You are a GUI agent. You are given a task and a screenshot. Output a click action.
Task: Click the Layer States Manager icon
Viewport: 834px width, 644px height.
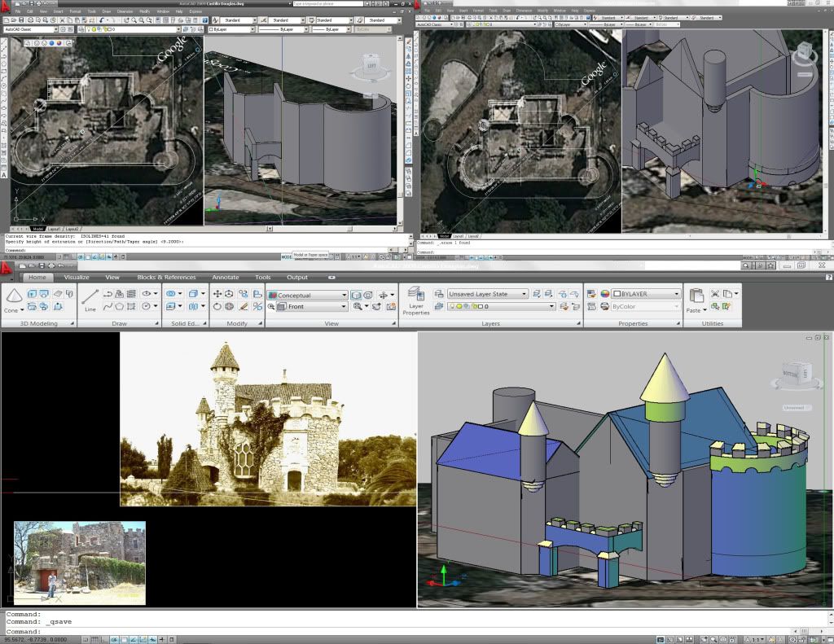[438, 294]
